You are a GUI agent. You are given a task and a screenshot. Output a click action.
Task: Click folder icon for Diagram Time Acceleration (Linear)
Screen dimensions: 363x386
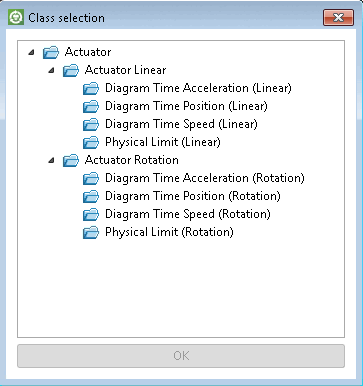(x=91, y=89)
